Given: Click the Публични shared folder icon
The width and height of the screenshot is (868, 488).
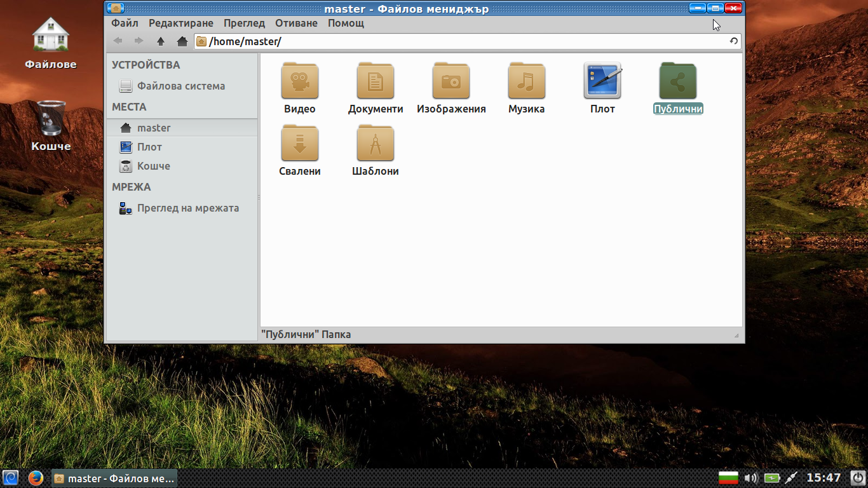Looking at the screenshot, I should (678, 81).
